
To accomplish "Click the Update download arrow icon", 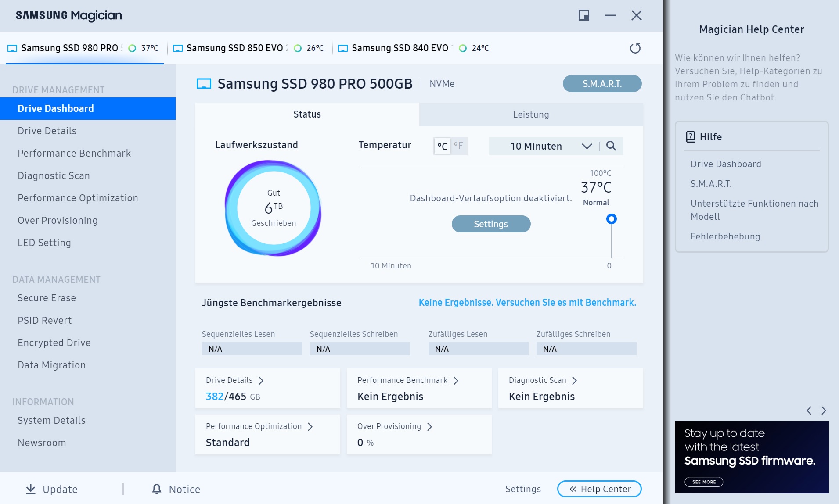I will 31,489.
